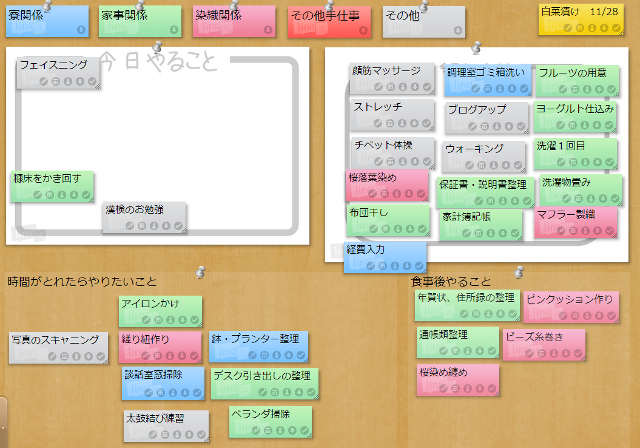Click person icon on ベランダ掃除 sticky
640x448 pixels.
pyautogui.click(x=280, y=430)
